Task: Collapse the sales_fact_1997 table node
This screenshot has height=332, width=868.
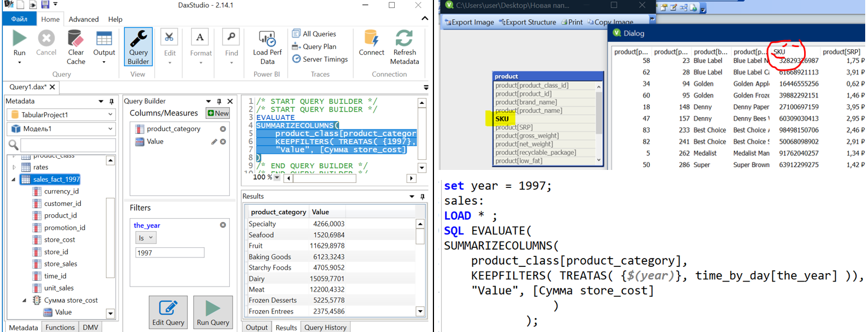Action: tap(13, 179)
